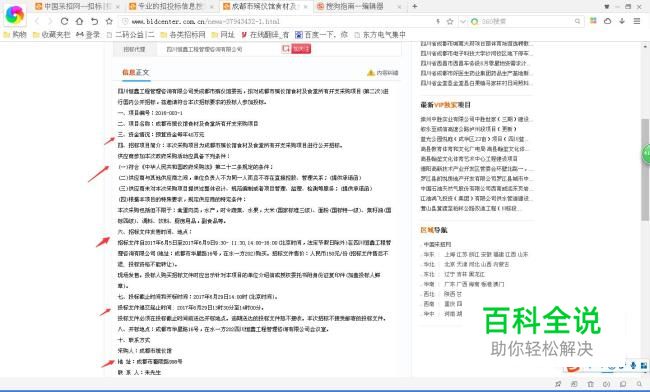This screenshot has height=392, width=650.
Task: Open the 在线翻译 bookmark
Action: (x=265, y=35)
